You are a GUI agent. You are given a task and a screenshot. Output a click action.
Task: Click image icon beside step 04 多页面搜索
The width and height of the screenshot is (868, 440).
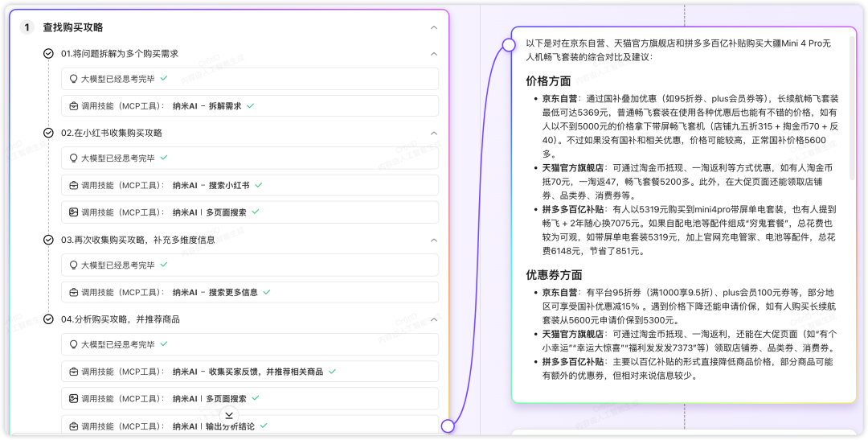tap(73, 398)
